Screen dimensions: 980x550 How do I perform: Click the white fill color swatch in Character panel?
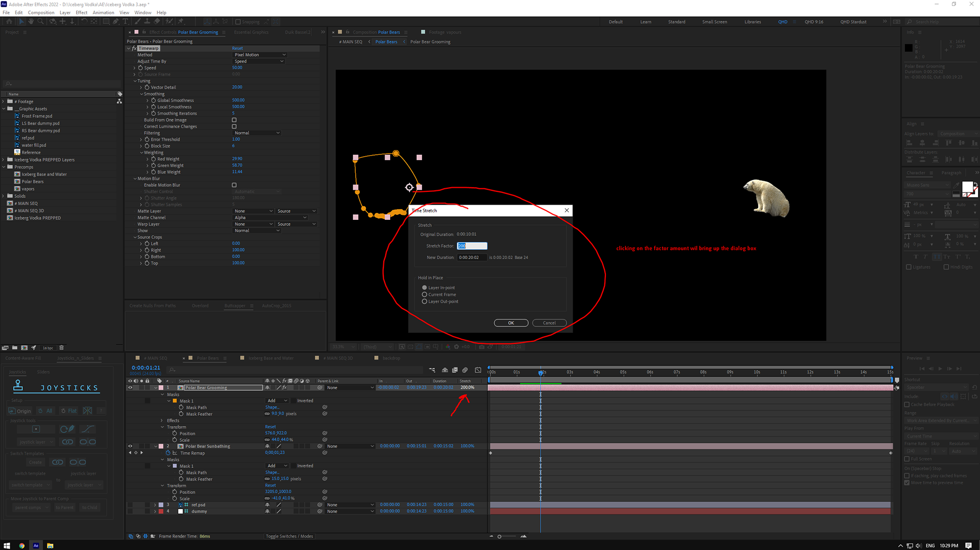(x=967, y=187)
